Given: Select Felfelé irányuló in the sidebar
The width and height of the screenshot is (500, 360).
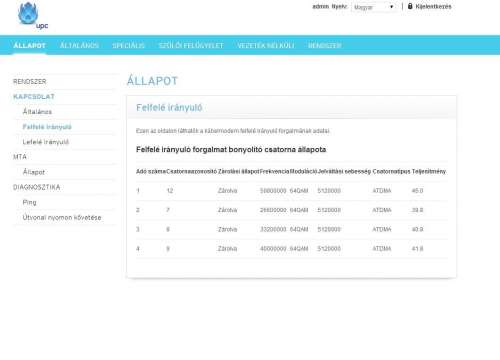Looking at the screenshot, I should (x=47, y=127).
